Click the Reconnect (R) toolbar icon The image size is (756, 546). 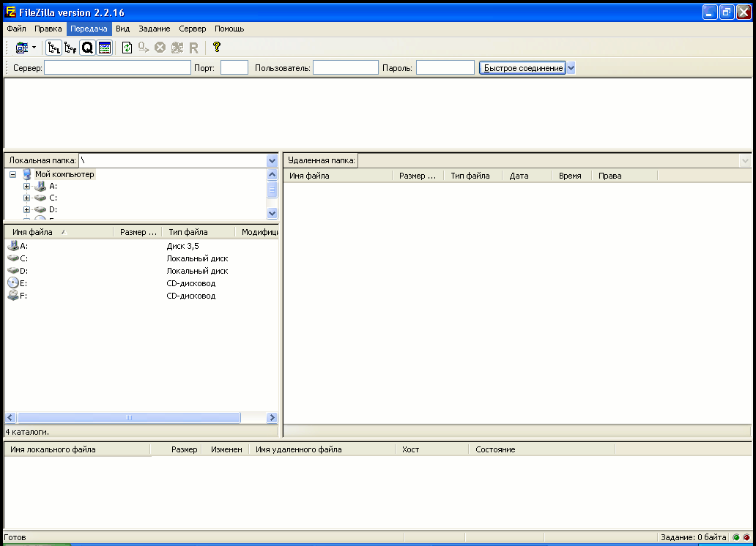[x=194, y=48]
